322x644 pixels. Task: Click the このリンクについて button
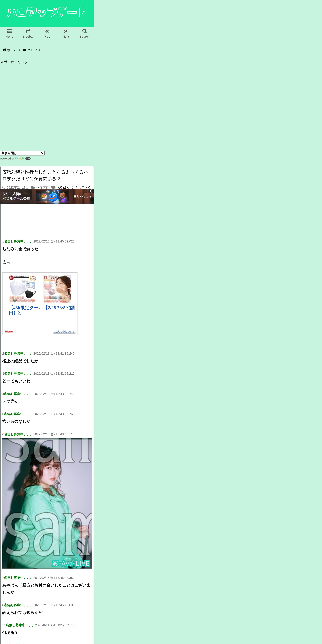[64, 332]
